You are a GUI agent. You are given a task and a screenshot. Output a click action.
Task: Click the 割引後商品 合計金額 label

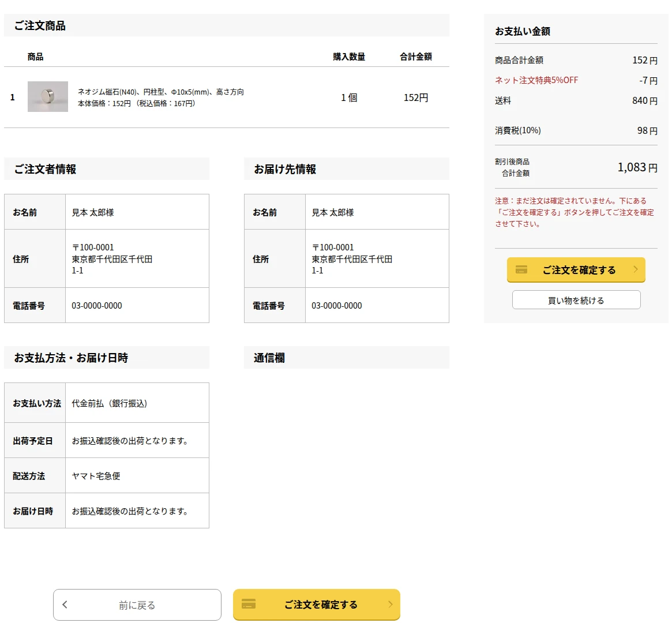[x=512, y=167]
